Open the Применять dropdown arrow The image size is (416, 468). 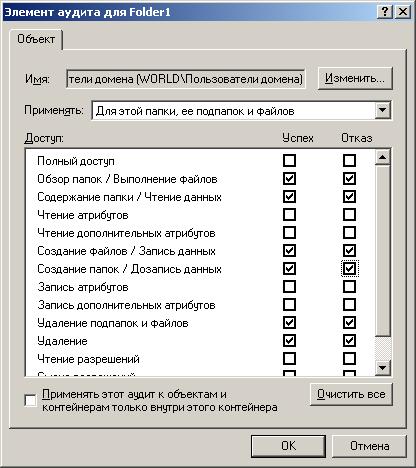click(x=382, y=111)
